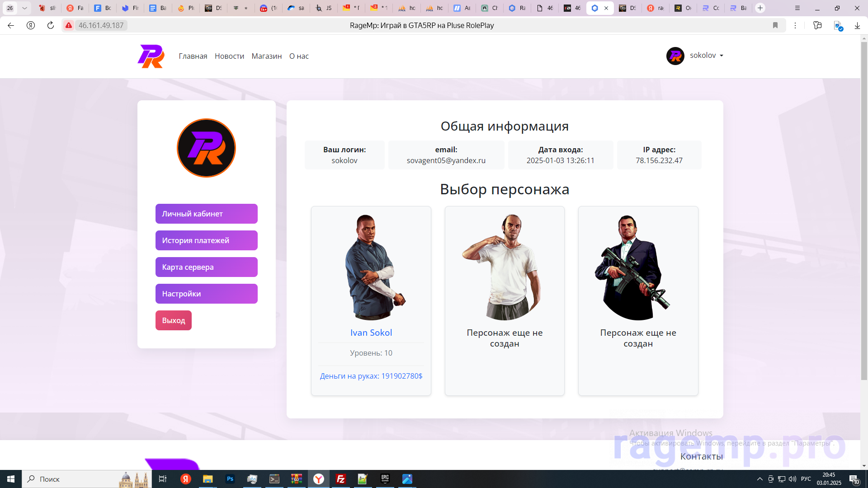Open История платежей in the sidebar
Screen dimensions: 868x488
point(207,240)
